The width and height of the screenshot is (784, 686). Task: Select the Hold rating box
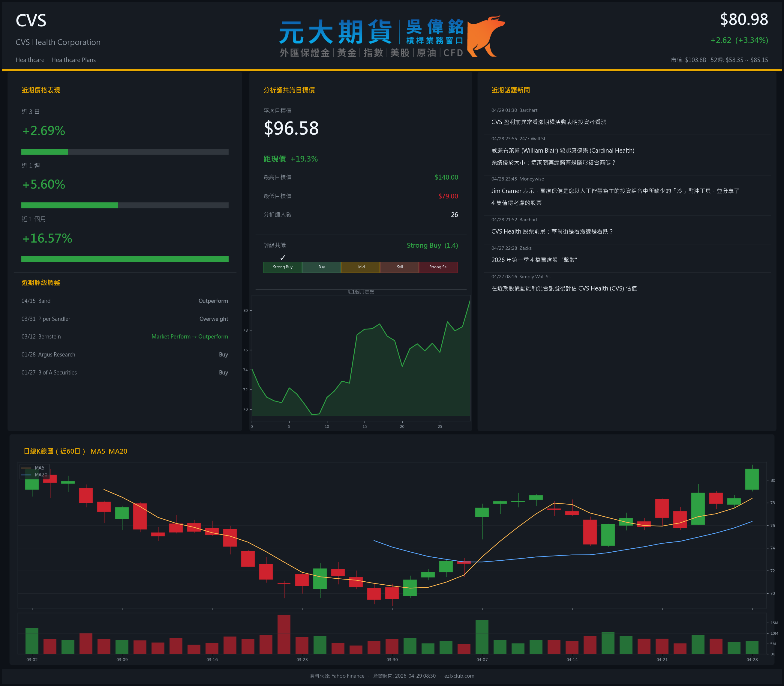pyautogui.click(x=360, y=267)
